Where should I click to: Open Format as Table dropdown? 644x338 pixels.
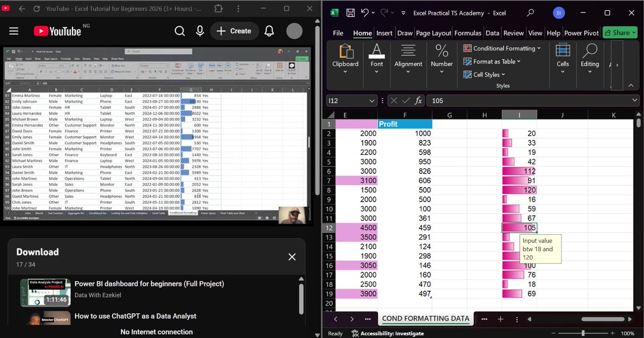(x=492, y=61)
